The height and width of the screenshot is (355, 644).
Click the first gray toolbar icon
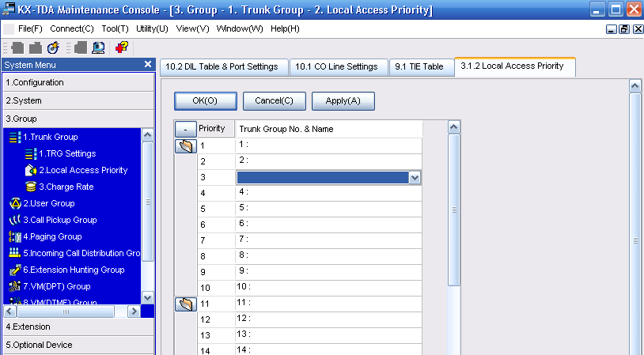point(17,48)
